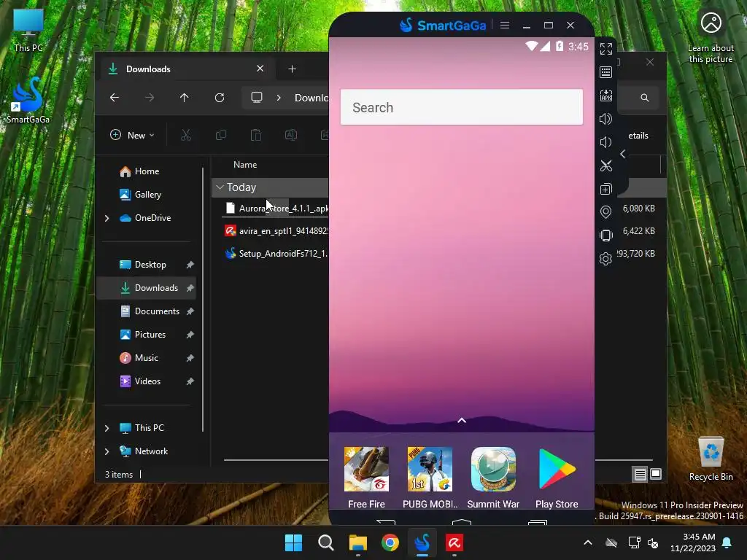Open This PC desktop icon
Image resolution: width=747 pixels, height=560 pixels.
(28, 31)
